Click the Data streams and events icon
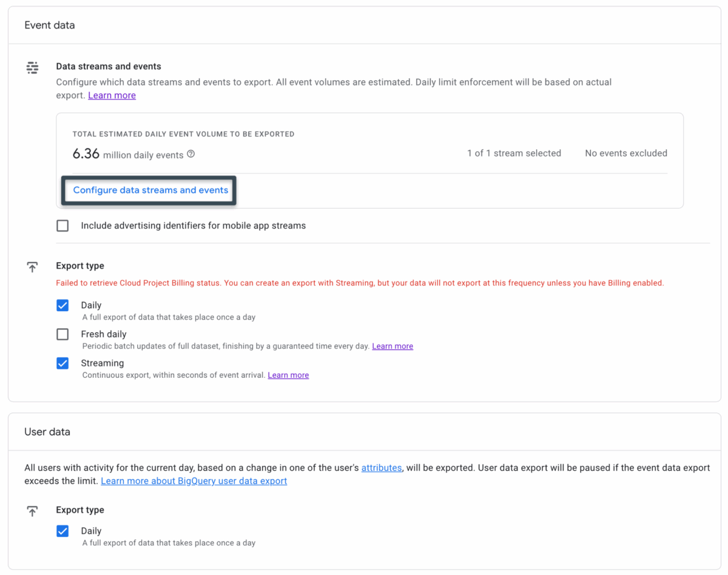This screenshot has width=728, height=575. [x=32, y=67]
